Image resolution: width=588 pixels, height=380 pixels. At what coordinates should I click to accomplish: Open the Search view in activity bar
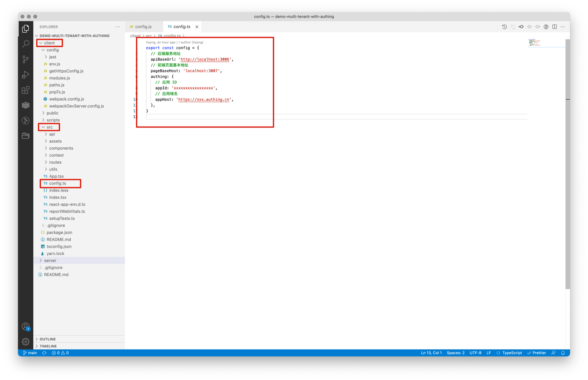click(26, 44)
